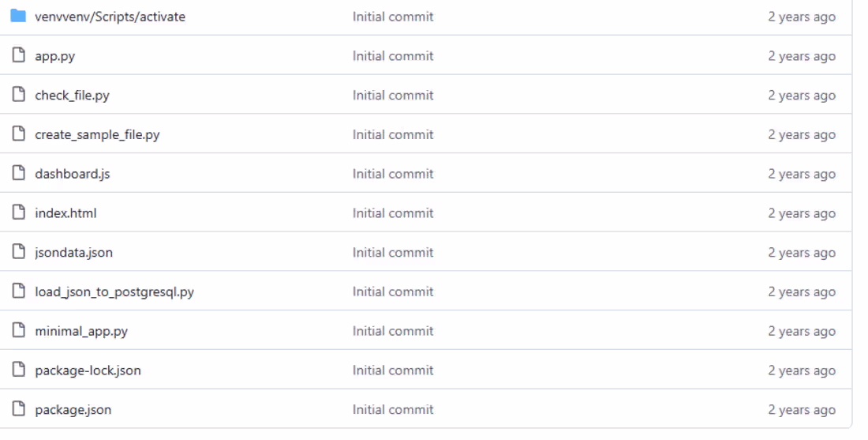Click the folder icon beside venvvenv/Scripts/activate
Viewport: 868px width, 440px height.
[x=18, y=16]
